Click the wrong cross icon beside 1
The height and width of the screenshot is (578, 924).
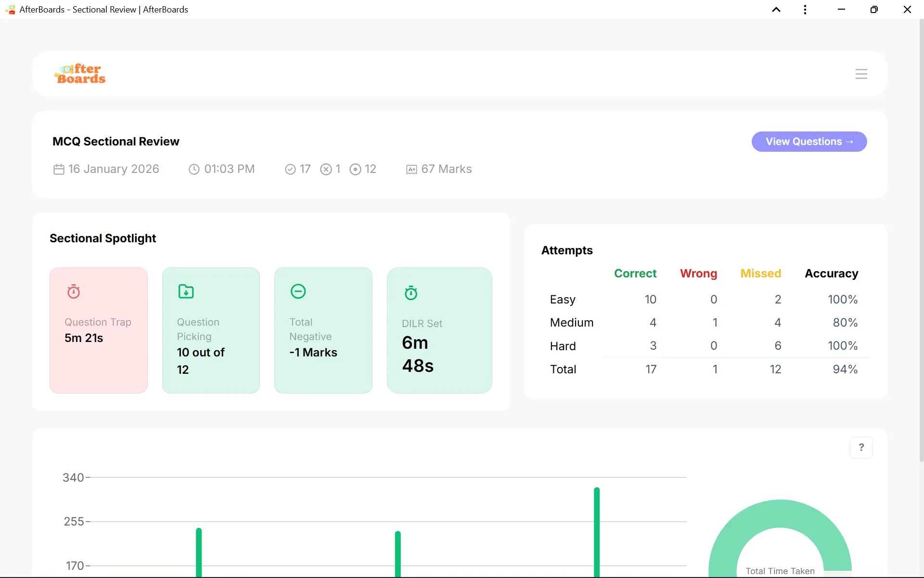[326, 170]
